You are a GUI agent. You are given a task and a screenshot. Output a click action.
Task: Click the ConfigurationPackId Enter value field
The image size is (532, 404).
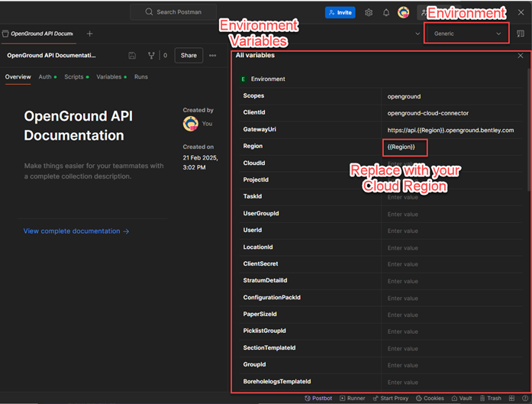pyautogui.click(x=452, y=298)
